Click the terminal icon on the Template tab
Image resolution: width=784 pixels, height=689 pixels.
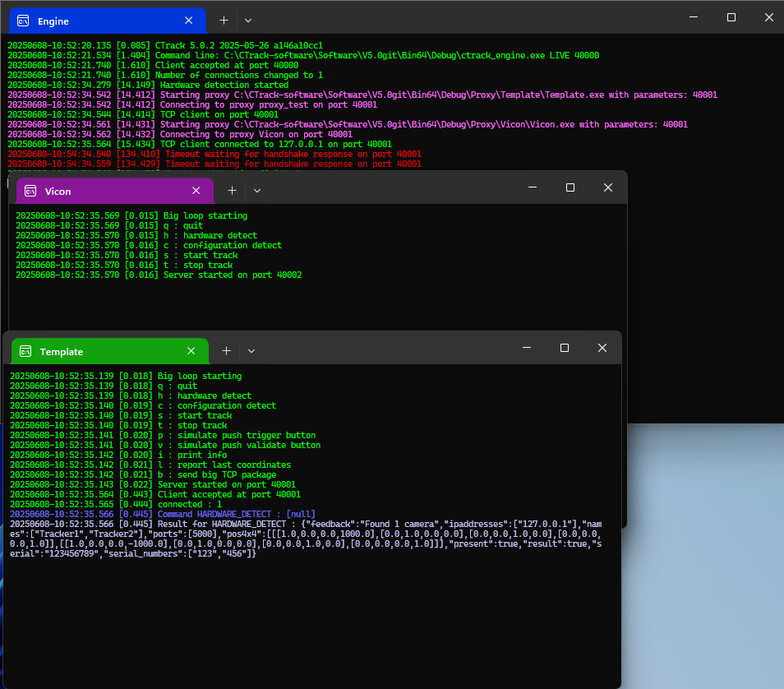[25, 351]
